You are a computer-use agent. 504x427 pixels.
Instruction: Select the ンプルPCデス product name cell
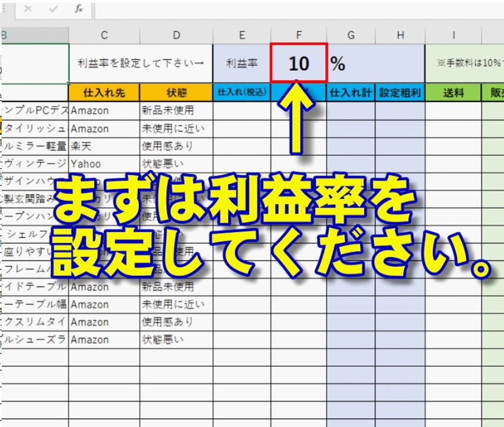tap(35, 111)
